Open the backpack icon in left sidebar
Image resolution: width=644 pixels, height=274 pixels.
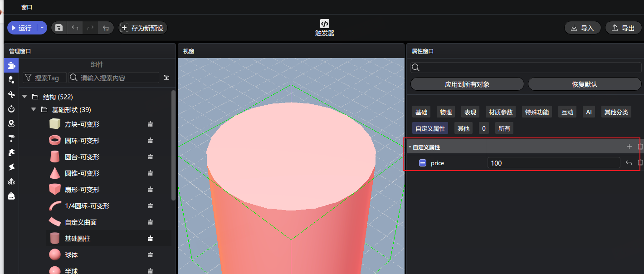click(11, 196)
